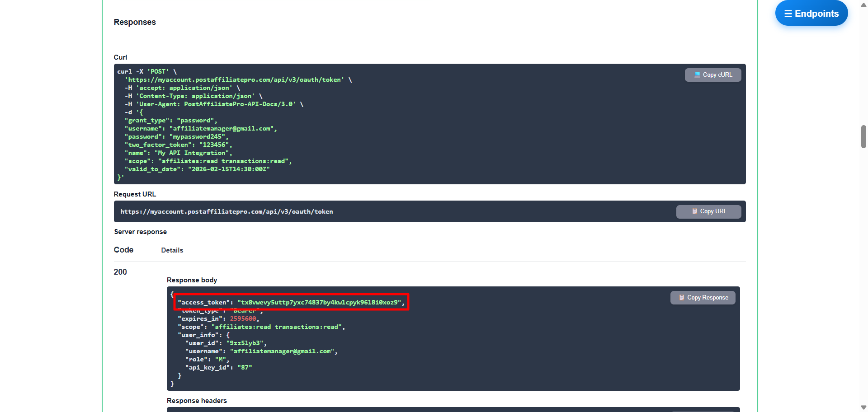Click the Request URL oauth/token text
Viewport: 868px width, 412px height.
226,212
